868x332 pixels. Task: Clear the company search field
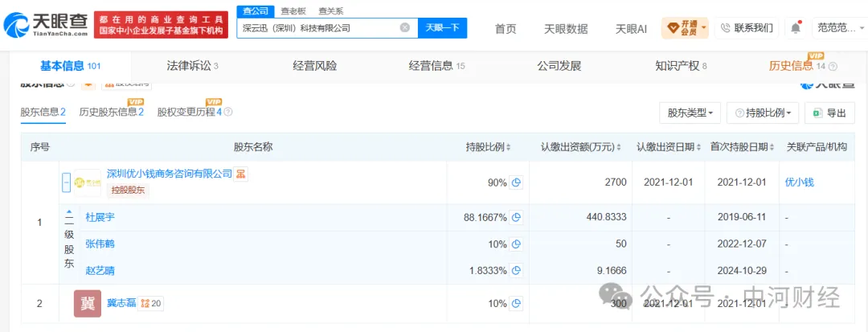click(405, 27)
